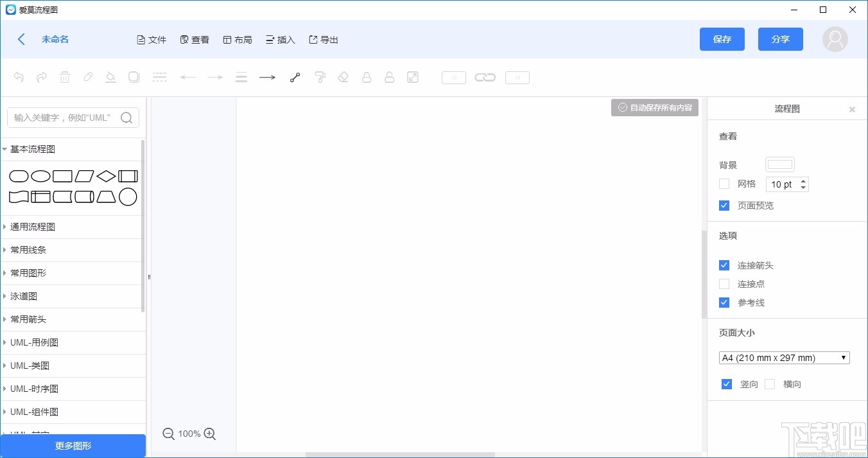Pick the diamond decision shape
Image resolution: width=868 pixels, height=458 pixels.
106,176
